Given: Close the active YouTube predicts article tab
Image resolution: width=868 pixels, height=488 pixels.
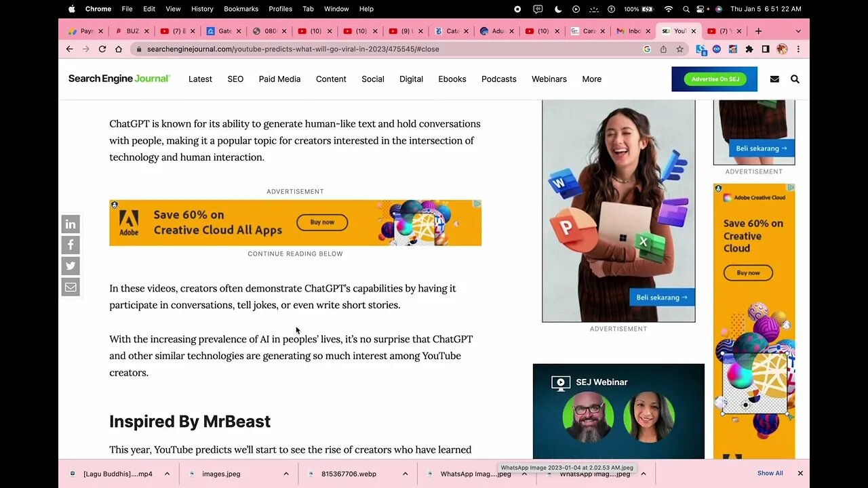Looking at the screenshot, I should (693, 31).
